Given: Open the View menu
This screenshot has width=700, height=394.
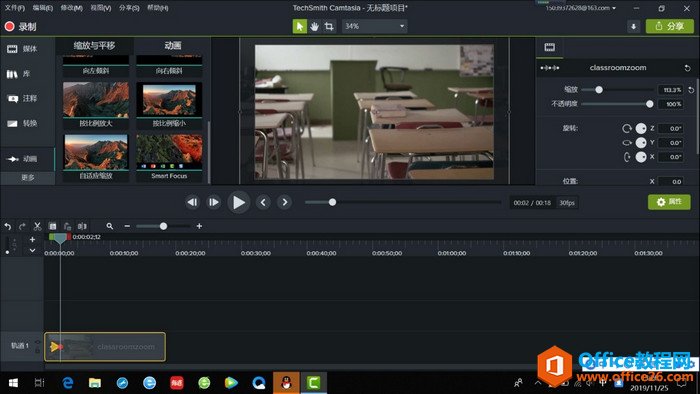Looking at the screenshot, I should 100,8.
